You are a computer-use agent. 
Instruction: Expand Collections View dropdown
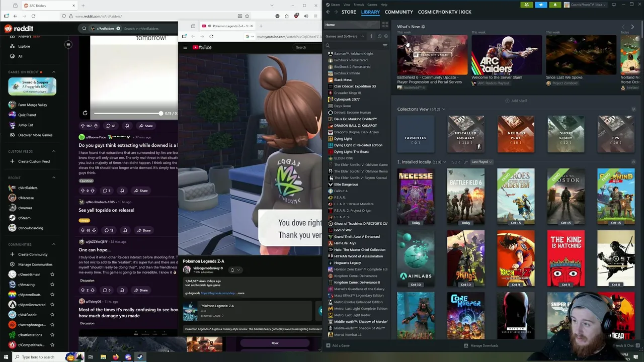[x=443, y=109]
